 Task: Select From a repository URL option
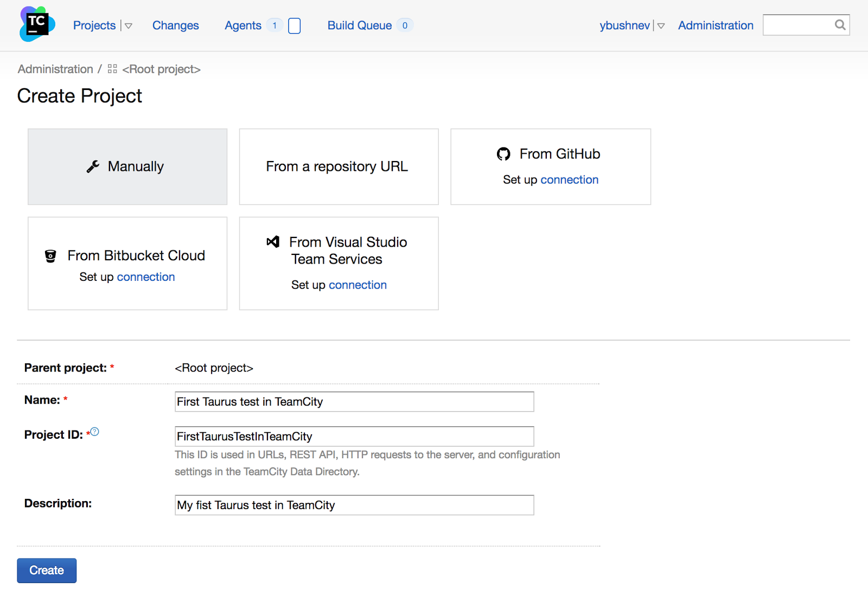click(339, 166)
